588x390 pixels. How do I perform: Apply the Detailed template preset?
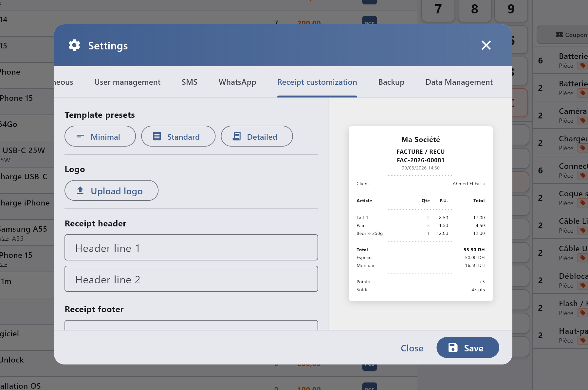point(257,136)
